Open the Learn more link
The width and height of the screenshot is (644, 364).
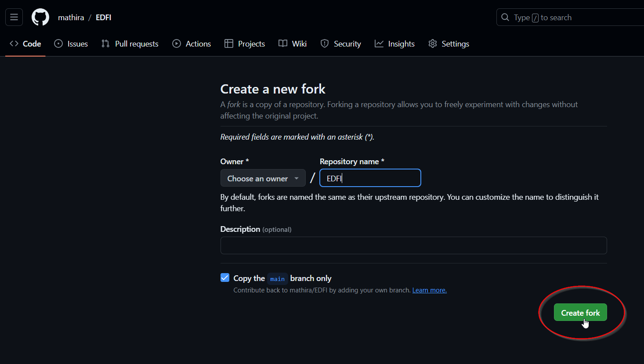pos(429,290)
